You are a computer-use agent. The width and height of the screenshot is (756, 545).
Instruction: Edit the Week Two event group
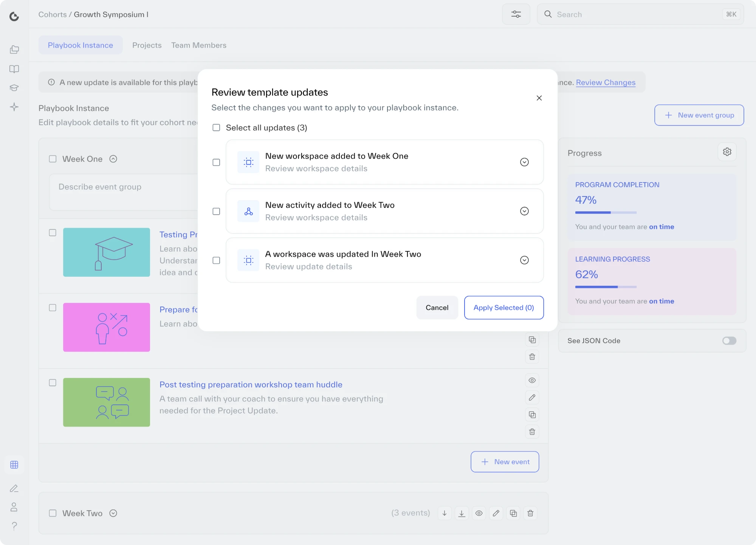click(x=496, y=513)
